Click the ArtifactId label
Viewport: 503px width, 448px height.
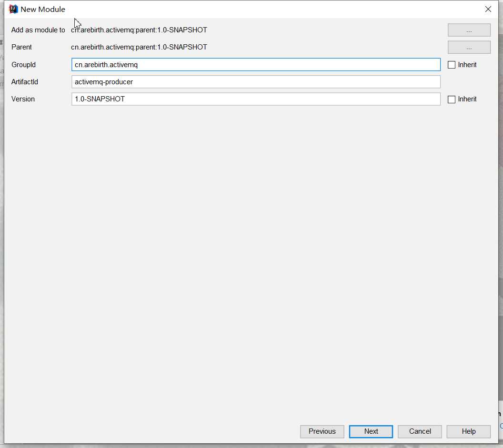click(25, 82)
